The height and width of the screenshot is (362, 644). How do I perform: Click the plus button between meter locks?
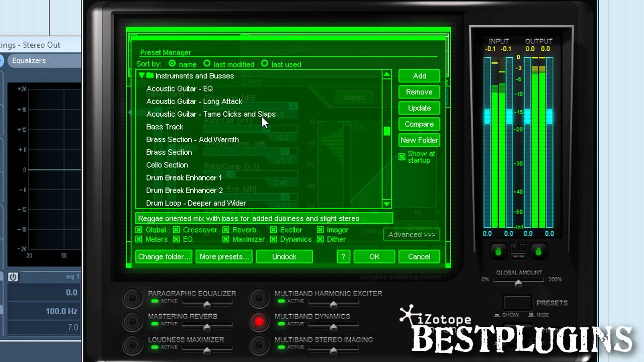pos(514,247)
